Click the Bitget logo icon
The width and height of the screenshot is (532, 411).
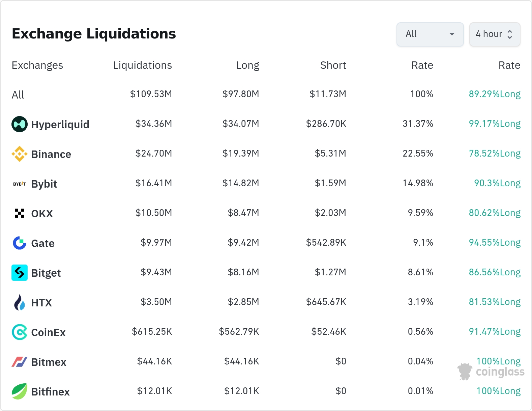[x=20, y=273]
